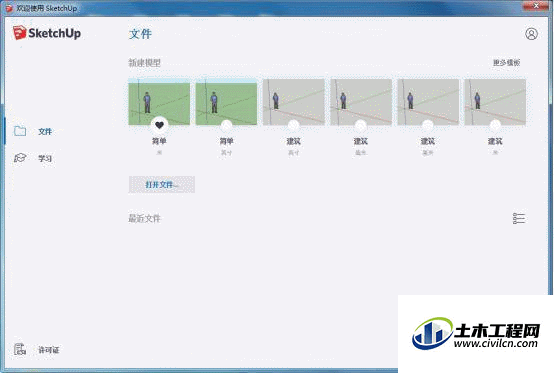Open the 许可证 license section
The image size is (554, 373).
click(49, 350)
